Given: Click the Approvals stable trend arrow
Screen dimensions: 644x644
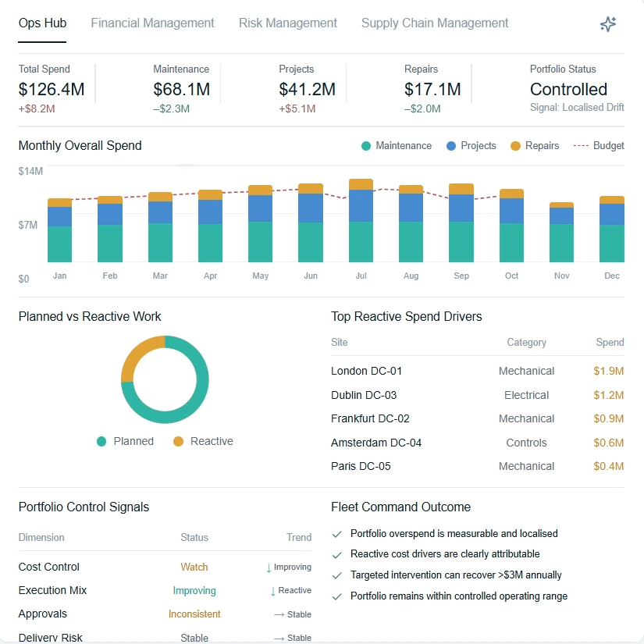Looking at the screenshot, I should (x=279, y=614).
